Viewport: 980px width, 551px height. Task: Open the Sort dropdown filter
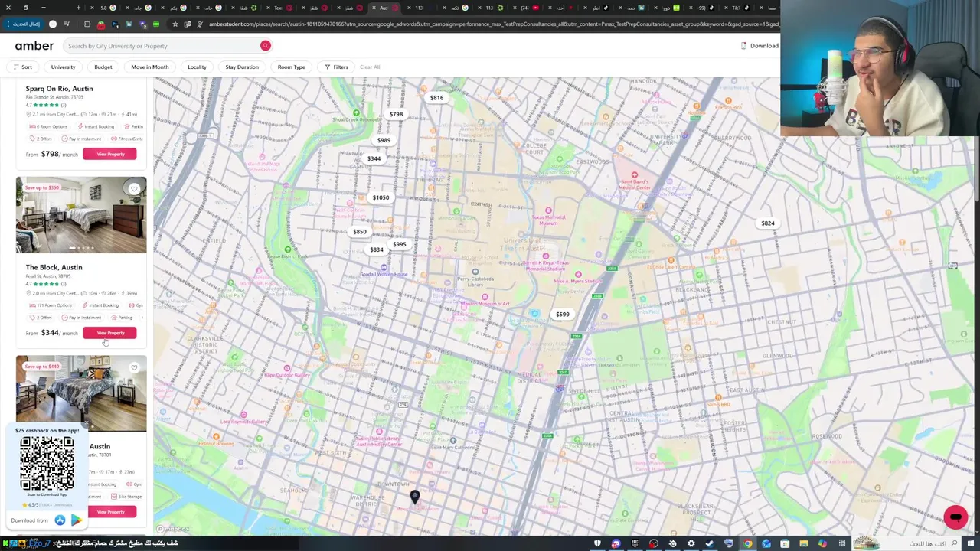tap(22, 67)
